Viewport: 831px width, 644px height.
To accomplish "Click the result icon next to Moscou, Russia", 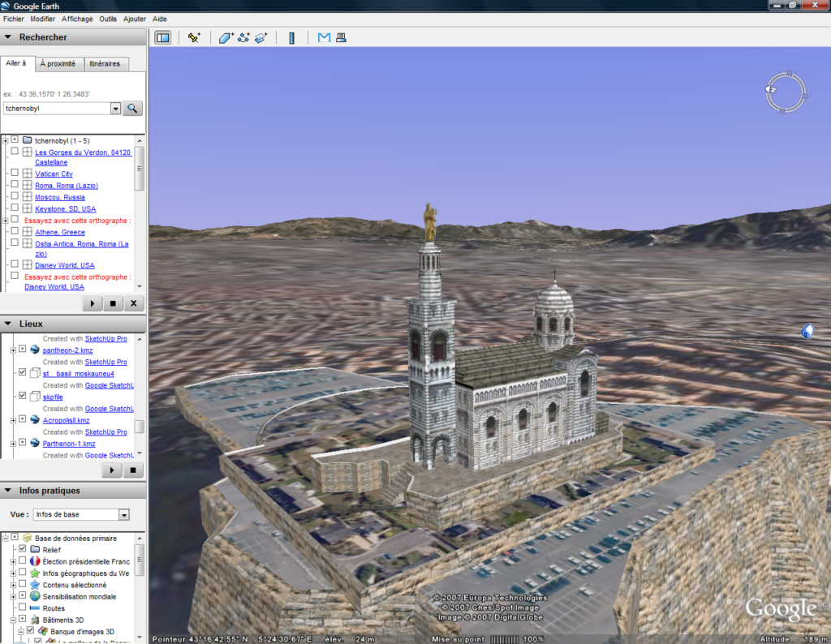I will pos(27,196).
